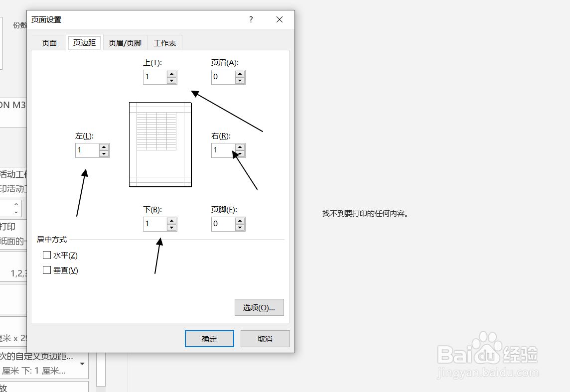Click the Help (?) icon in the dialog
570x392 pixels.
click(x=251, y=19)
